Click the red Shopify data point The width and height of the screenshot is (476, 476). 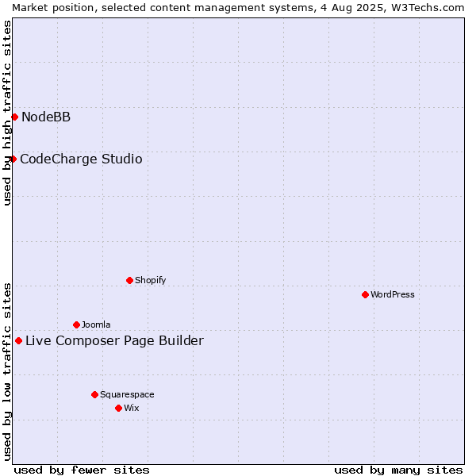(129, 281)
